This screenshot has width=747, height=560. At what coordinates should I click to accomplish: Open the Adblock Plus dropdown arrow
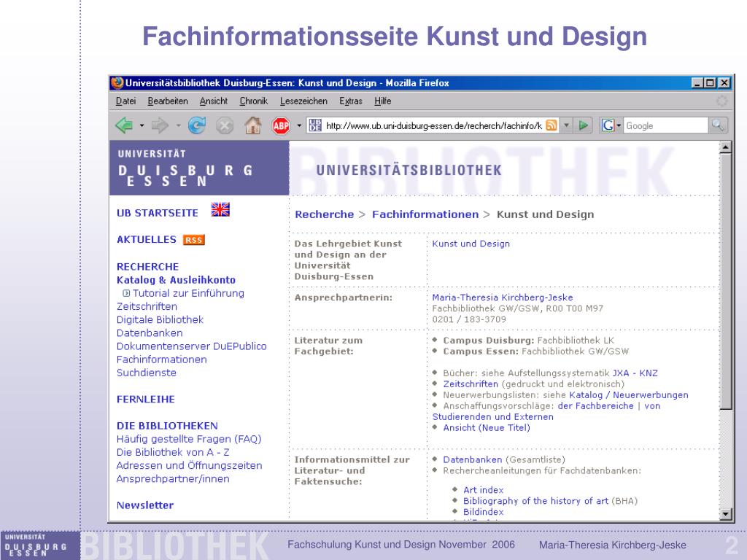pyautogui.click(x=299, y=125)
